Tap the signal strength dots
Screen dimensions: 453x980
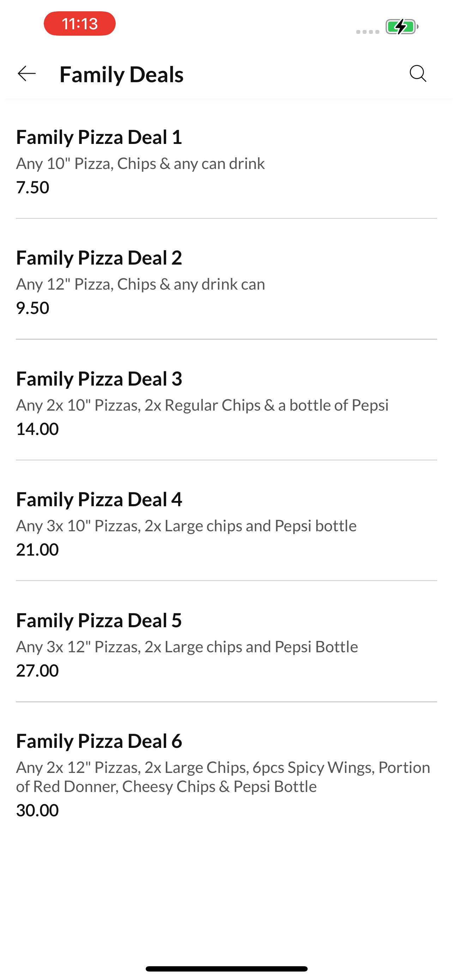tap(367, 32)
